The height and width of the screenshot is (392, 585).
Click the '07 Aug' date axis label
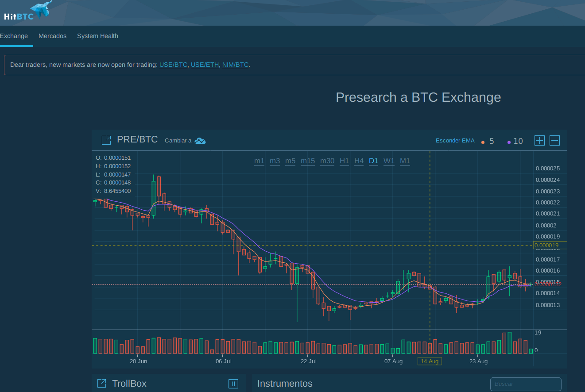tap(393, 361)
